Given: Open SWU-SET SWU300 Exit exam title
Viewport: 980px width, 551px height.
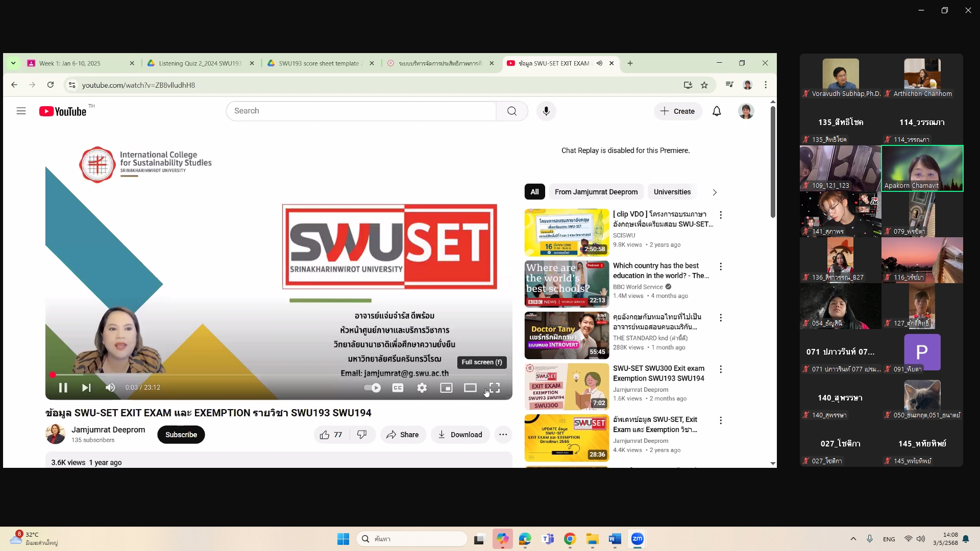Looking at the screenshot, I should (x=658, y=373).
